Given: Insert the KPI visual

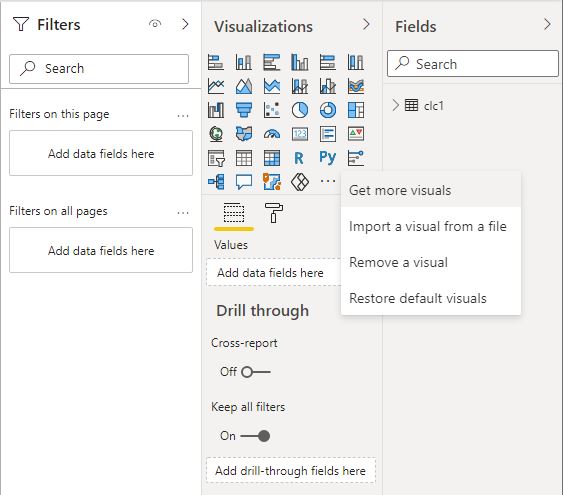Looking at the screenshot, I should click(x=356, y=134).
